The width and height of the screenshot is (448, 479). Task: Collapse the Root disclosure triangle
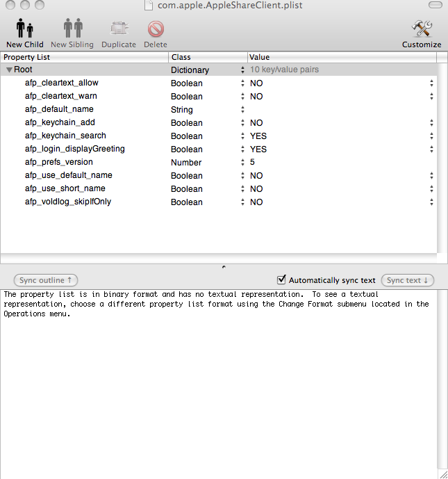(x=9, y=70)
